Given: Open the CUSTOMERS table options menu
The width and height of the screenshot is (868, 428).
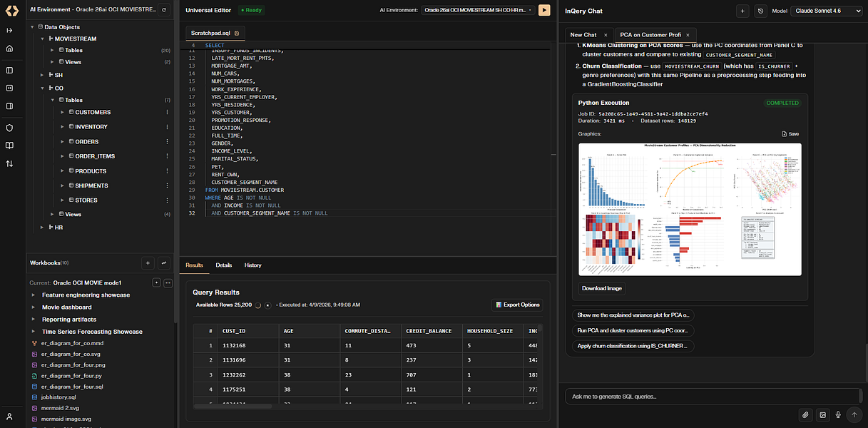Looking at the screenshot, I should point(168,112).
